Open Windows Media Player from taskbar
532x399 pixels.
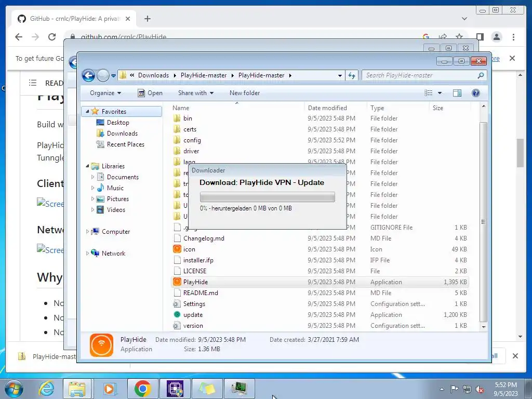110,389
